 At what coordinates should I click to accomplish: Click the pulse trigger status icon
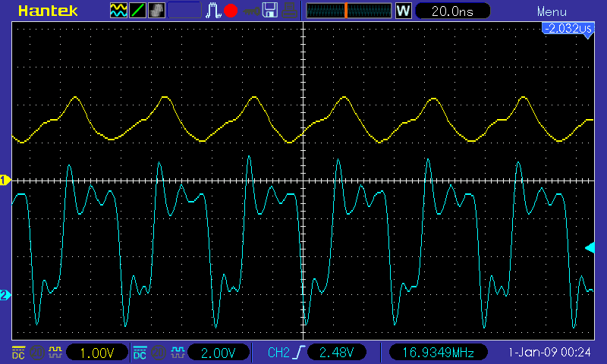click(213, 11)
